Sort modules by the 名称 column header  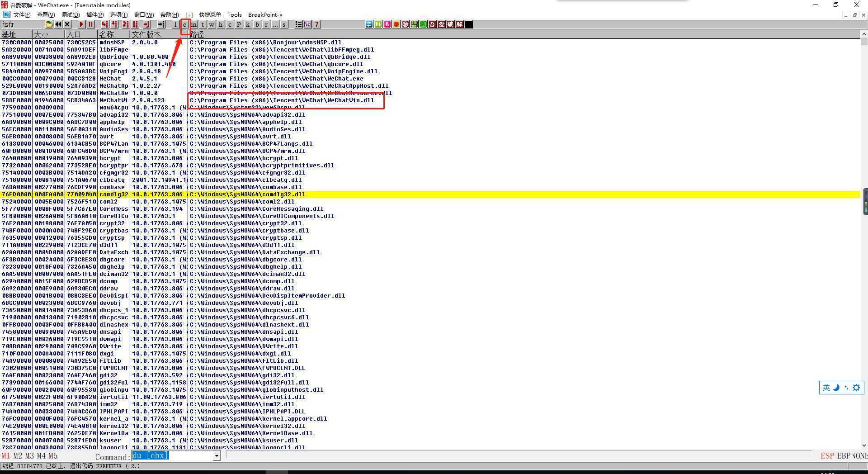pyautogui.click(x=114, y=34)
